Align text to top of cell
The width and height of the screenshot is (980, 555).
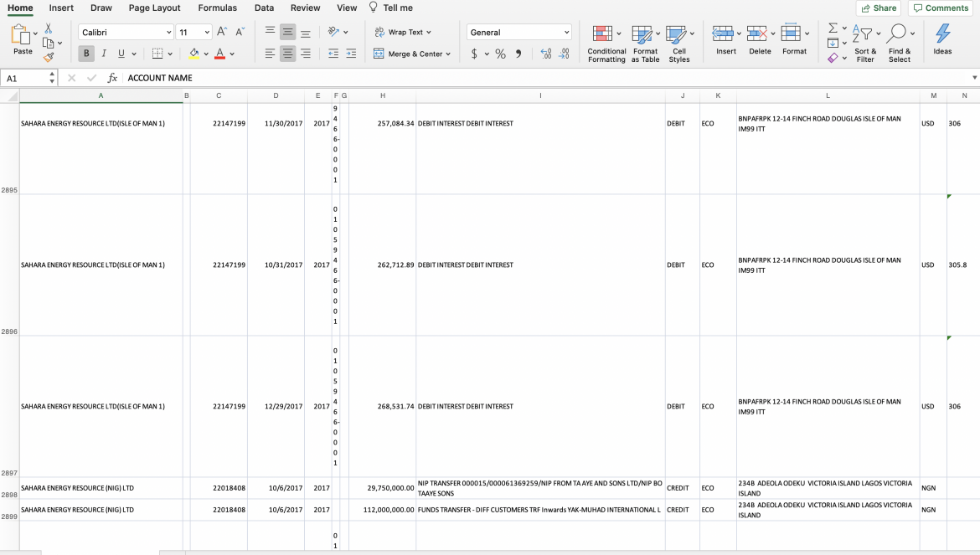(x=270, y=32)
